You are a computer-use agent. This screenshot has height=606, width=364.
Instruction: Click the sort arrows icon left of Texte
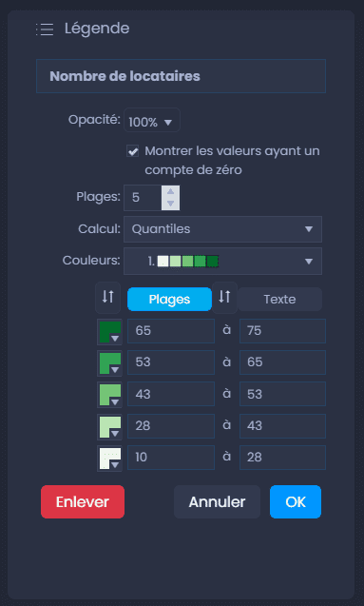pyautogui.click(x=224, y=297)
